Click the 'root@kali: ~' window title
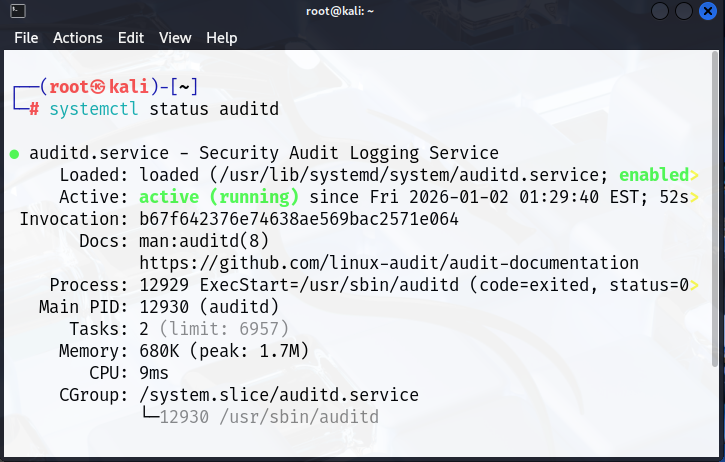 340,11
